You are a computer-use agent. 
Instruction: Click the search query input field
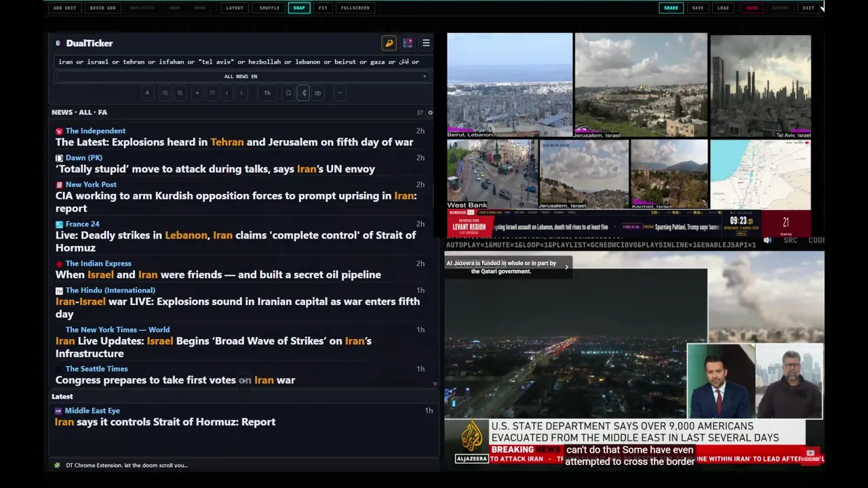click(242, 62)
